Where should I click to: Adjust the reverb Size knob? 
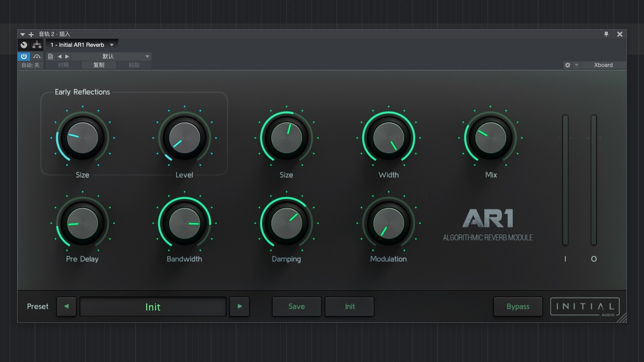[286, 138]
